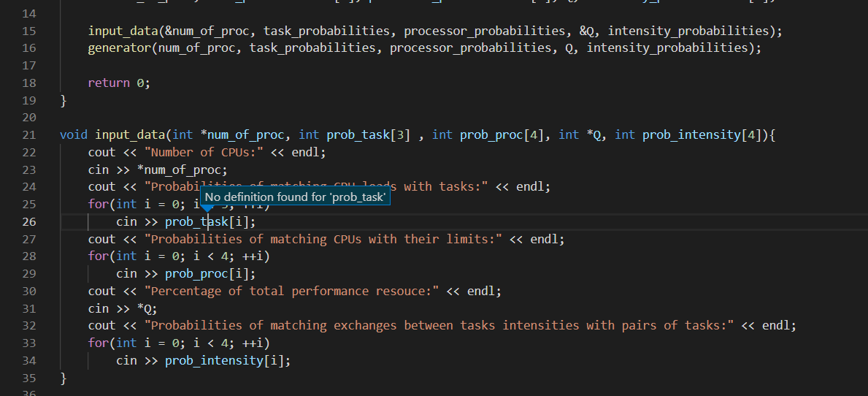The width and height of the screenshot is (868, 396).
Task: Click the prob_task[3] parameter on line 21
Action: (x=369, y=134)
